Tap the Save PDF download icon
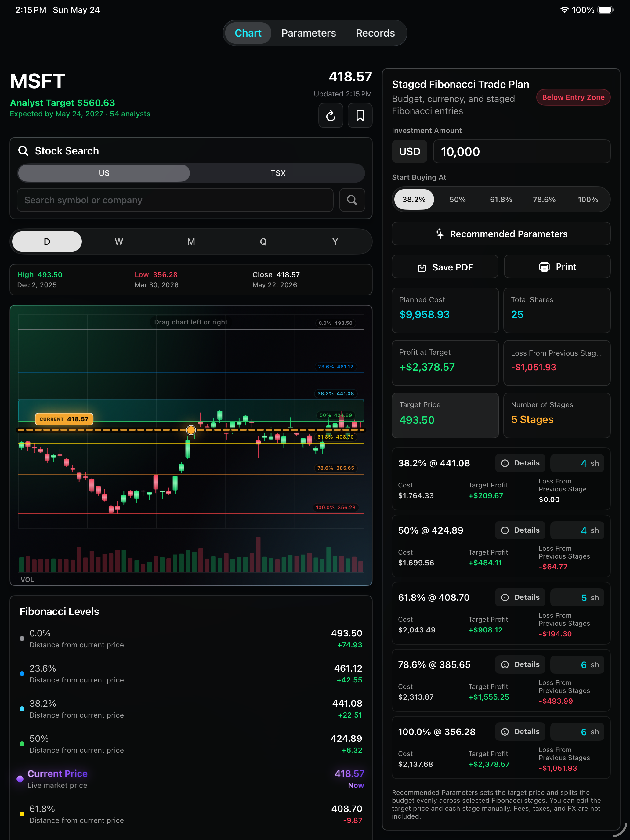This screenshot has height=840, width=630. click(422, 267)
